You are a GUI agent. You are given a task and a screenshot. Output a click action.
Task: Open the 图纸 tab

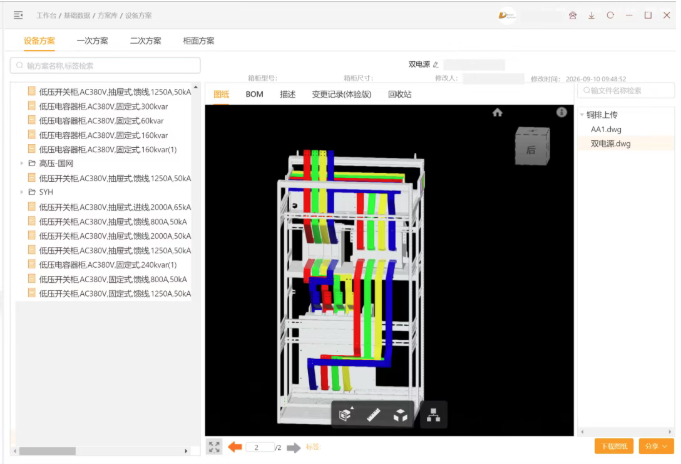221,94
